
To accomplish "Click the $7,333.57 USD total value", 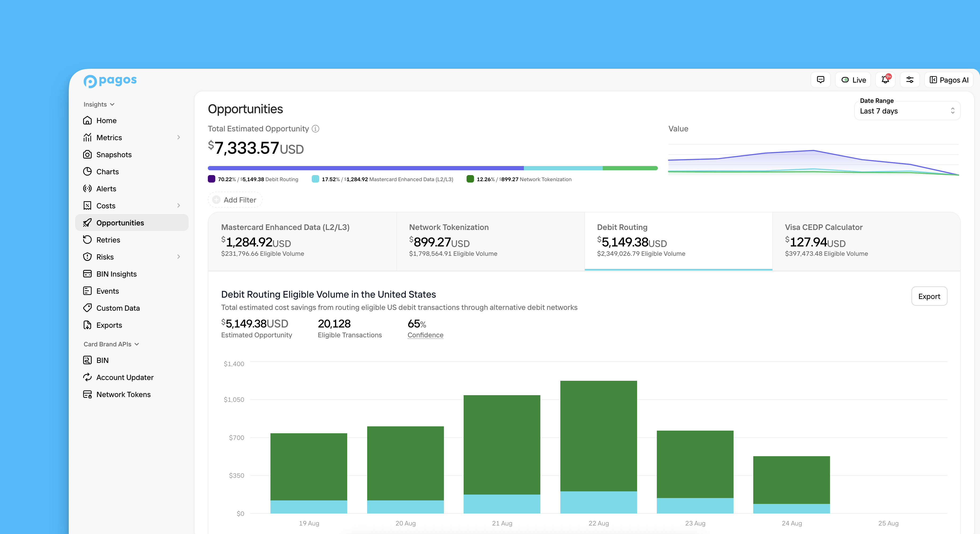I will coord(256,148).
